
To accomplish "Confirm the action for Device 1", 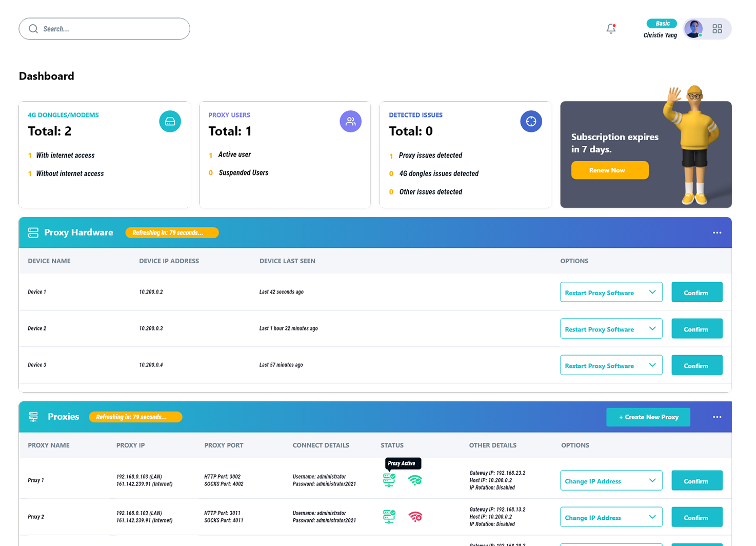I will tap(697, 292).
